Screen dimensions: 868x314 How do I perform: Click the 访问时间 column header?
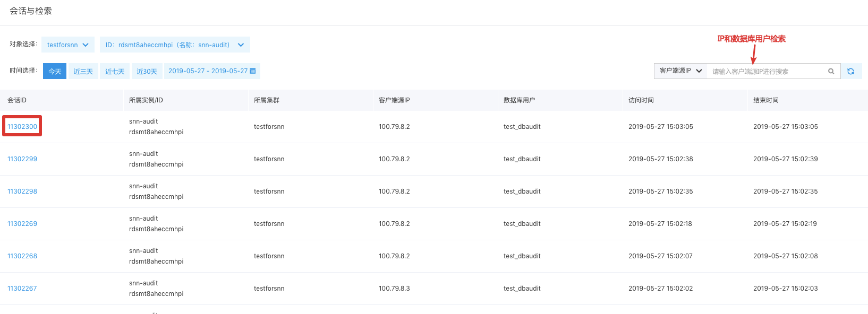(x=641, y=100)
